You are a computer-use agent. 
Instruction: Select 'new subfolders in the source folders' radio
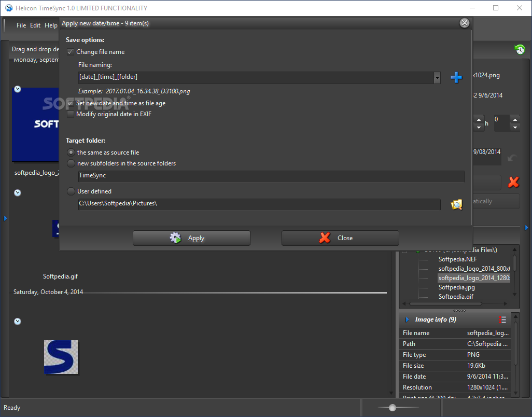coord(71,163)
